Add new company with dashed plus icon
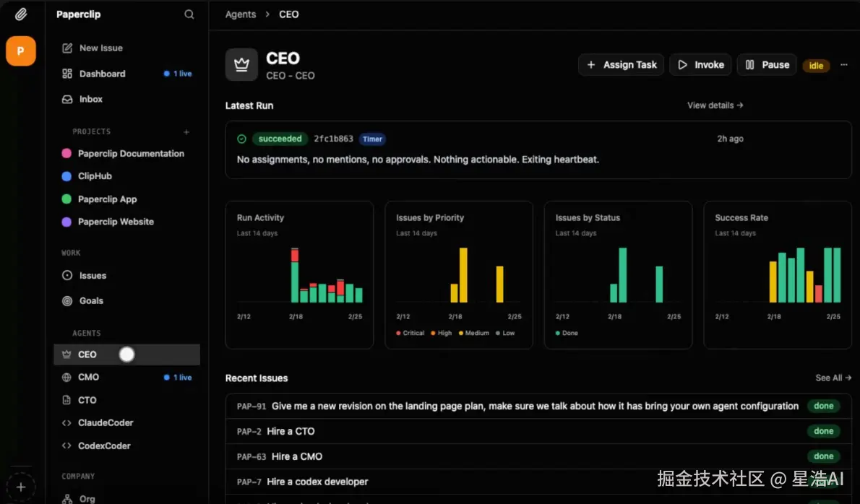Viewport: 860px width, 504px height. click(x=21, y=487)
